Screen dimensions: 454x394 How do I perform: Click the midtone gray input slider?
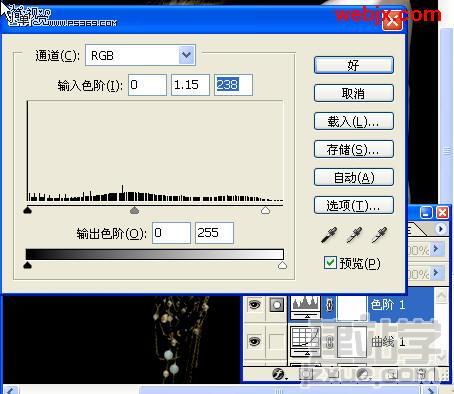(134, 210)
